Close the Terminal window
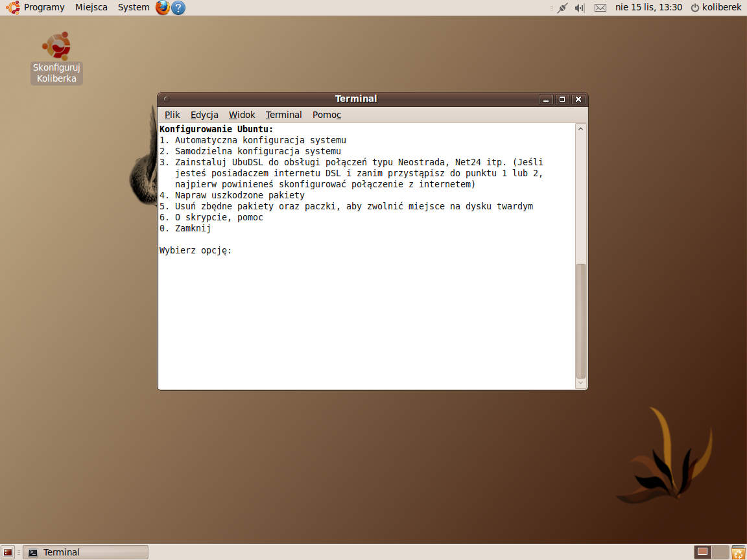The image size is (747, 560). pos(578,99)
